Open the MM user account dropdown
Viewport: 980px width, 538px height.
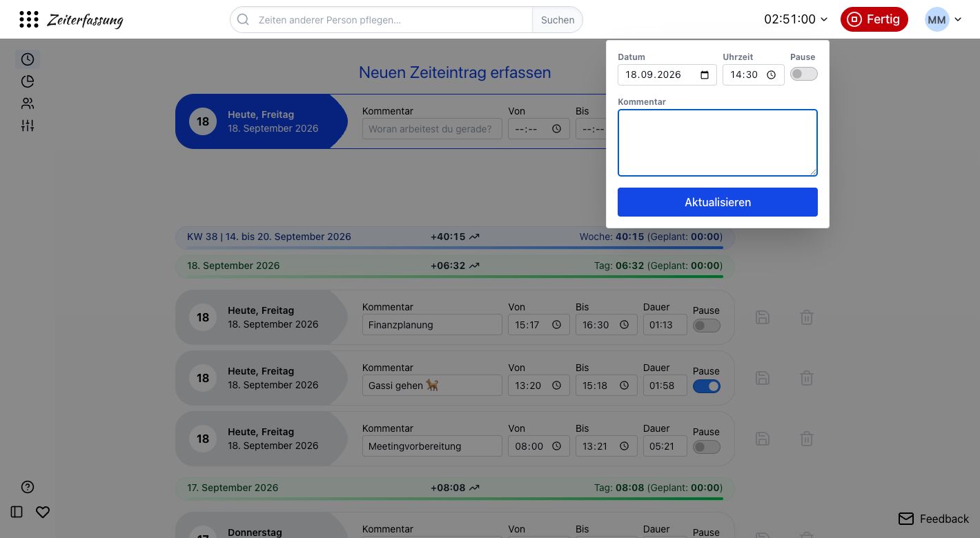click(943, 19)
